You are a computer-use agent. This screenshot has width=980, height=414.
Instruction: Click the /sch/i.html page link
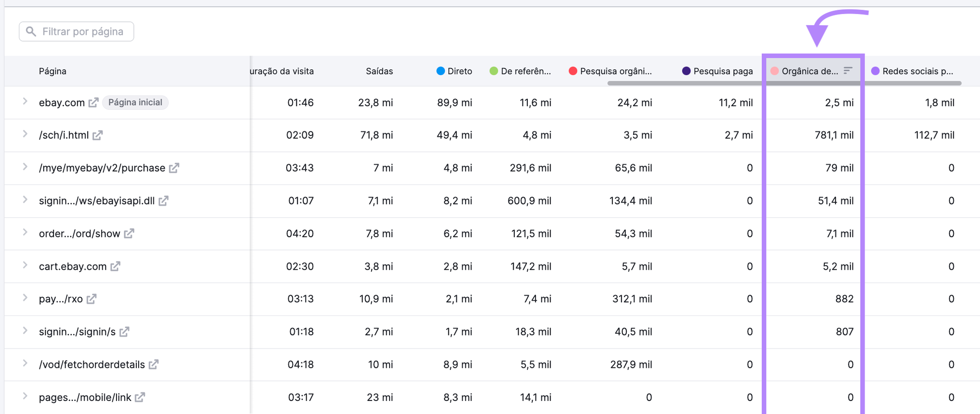pyautogui.click(x=64, y=135)
